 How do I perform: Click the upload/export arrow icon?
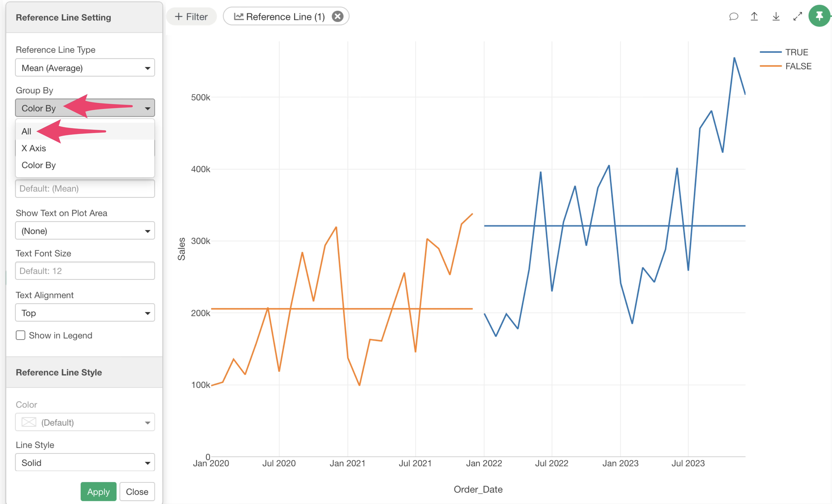[754, 17]
